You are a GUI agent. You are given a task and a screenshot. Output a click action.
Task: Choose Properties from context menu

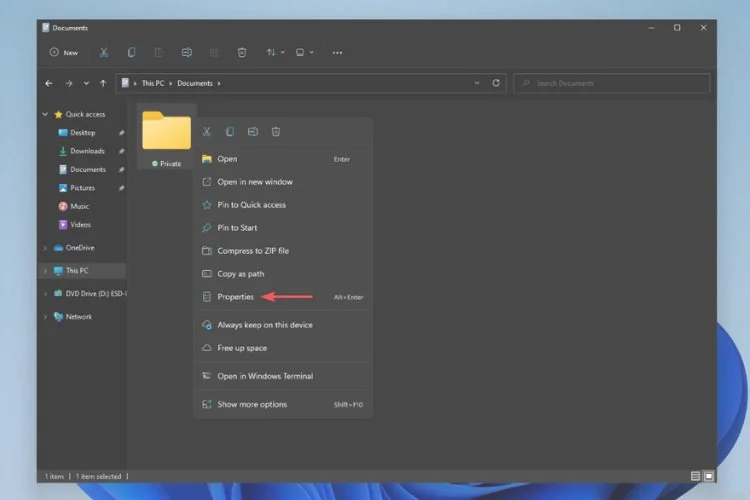pos(283,297)
